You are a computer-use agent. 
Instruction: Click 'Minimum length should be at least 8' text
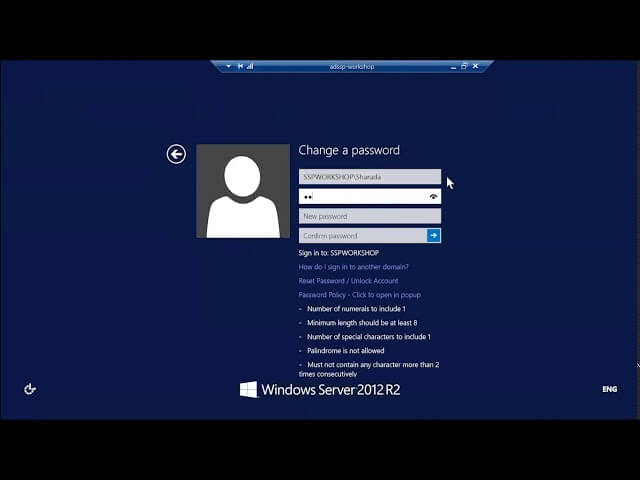[x=362, y=323]
